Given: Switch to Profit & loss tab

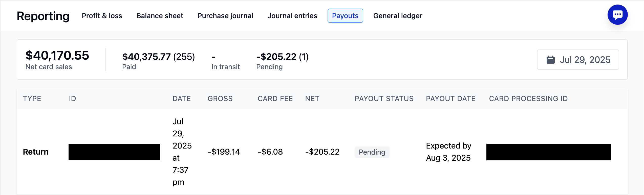Looking at the screenshot, I should point(102,16).
